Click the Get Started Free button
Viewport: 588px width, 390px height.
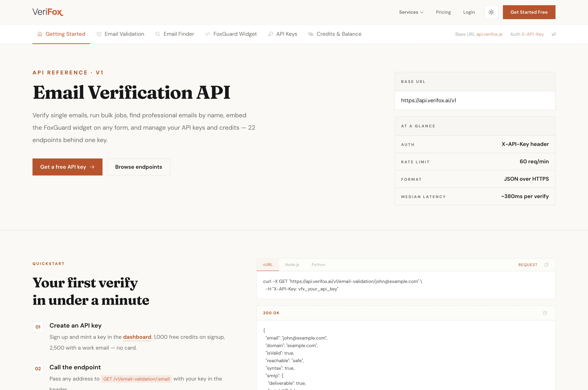(529, 12)
